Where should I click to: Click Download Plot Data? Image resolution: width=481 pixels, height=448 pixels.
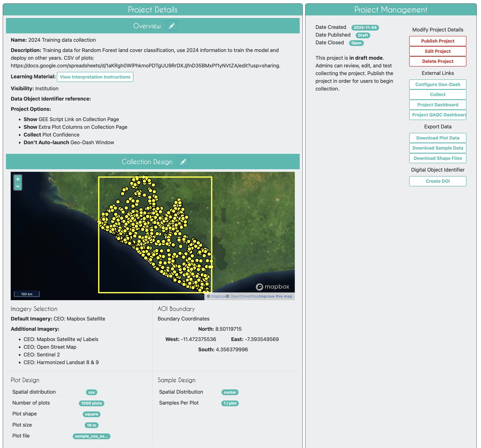(x=437, y=138)
